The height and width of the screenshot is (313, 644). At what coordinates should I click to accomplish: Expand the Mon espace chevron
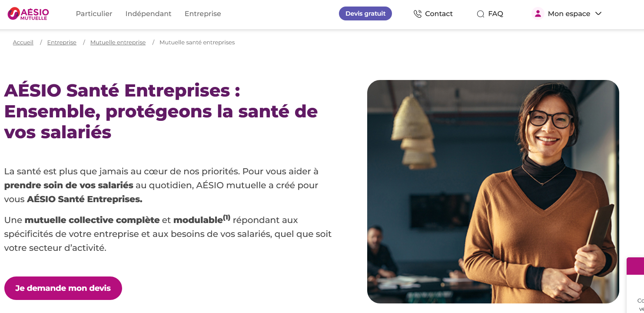coord(598,13)
